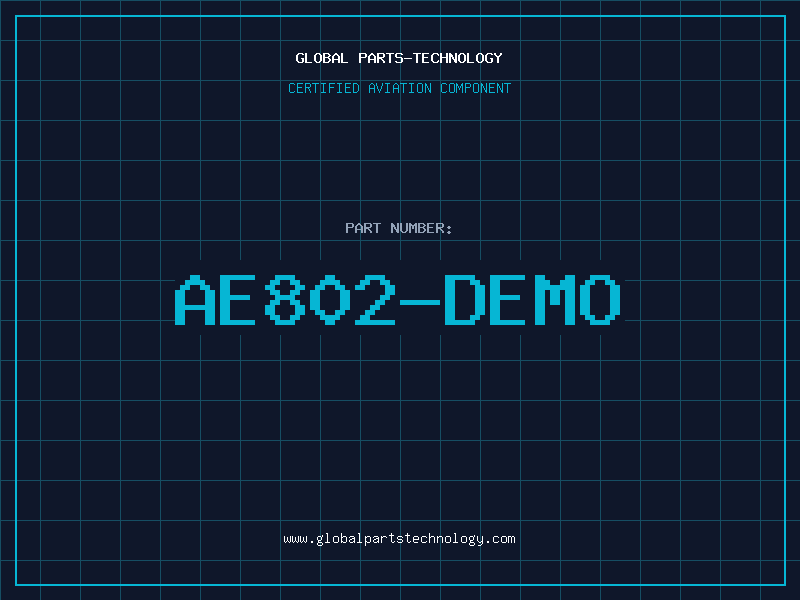Viewport: 800px width, 600px height.
Task: Click the 'PART NUMBER:' label
Action: pos(399,228)
